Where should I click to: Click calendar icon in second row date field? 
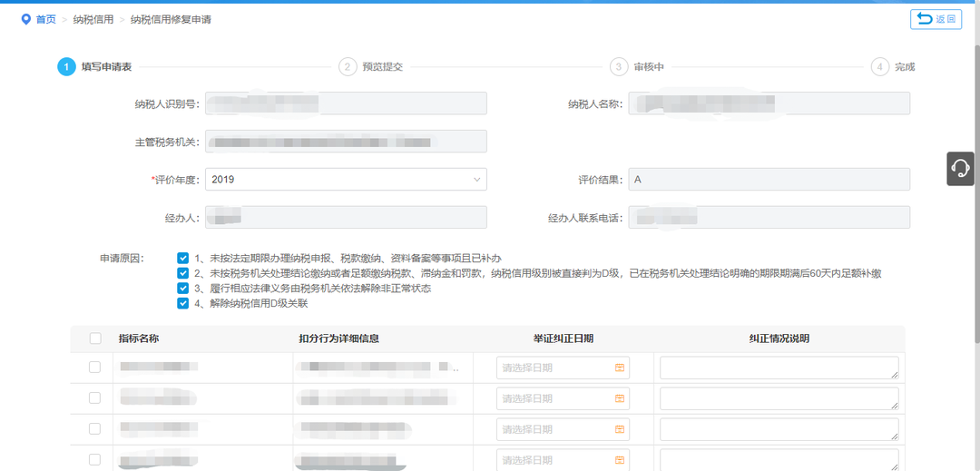click(x=620, y=398)
